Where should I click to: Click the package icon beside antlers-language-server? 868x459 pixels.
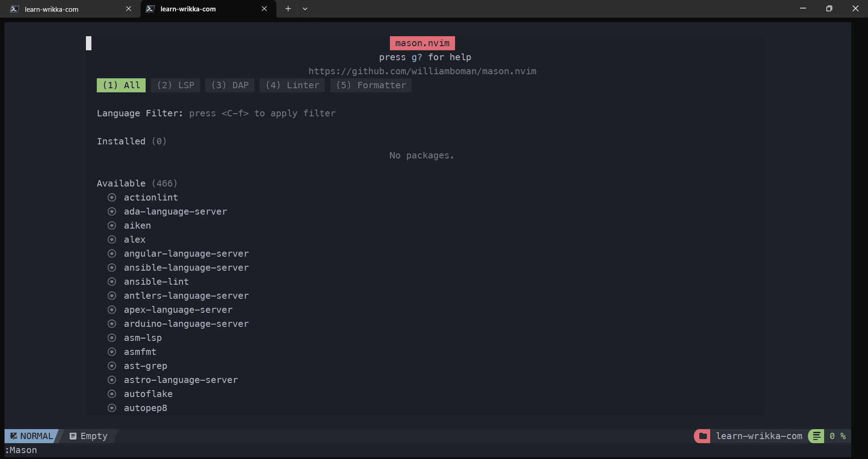coord(112,296)
